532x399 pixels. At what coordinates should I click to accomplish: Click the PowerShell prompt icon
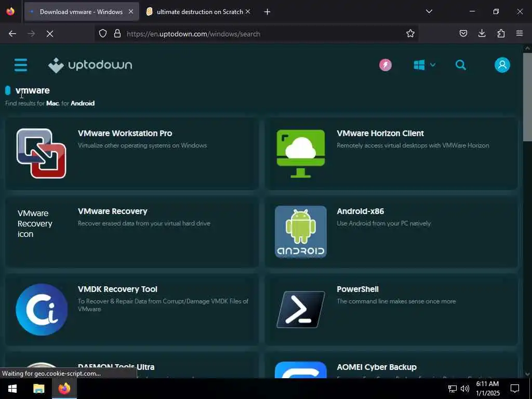click(301, 310)
